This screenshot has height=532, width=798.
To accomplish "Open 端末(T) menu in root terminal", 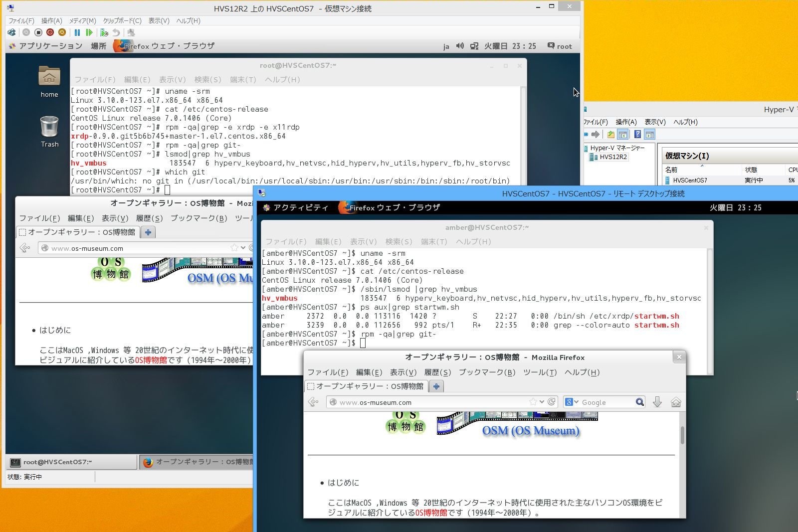I will 243,79.
